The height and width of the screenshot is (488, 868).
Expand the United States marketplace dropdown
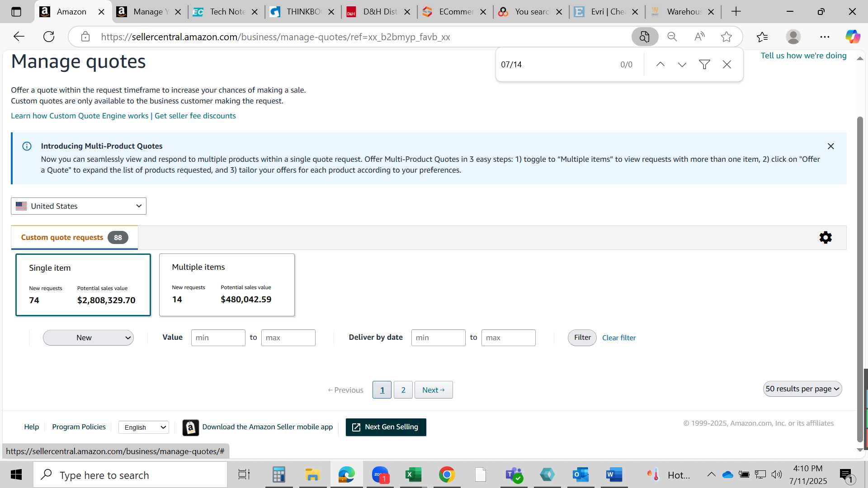(79, 206)
